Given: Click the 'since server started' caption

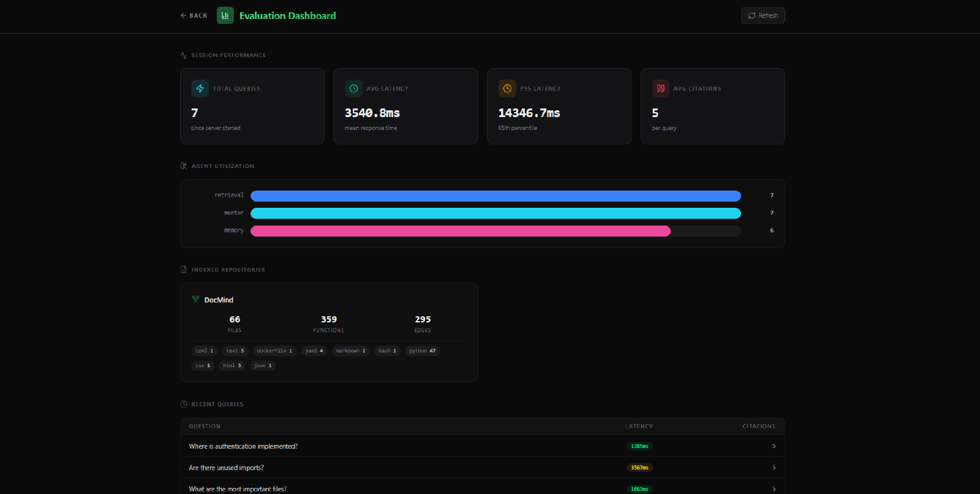Looking at the screenshot, I should (x=216, y=128).
